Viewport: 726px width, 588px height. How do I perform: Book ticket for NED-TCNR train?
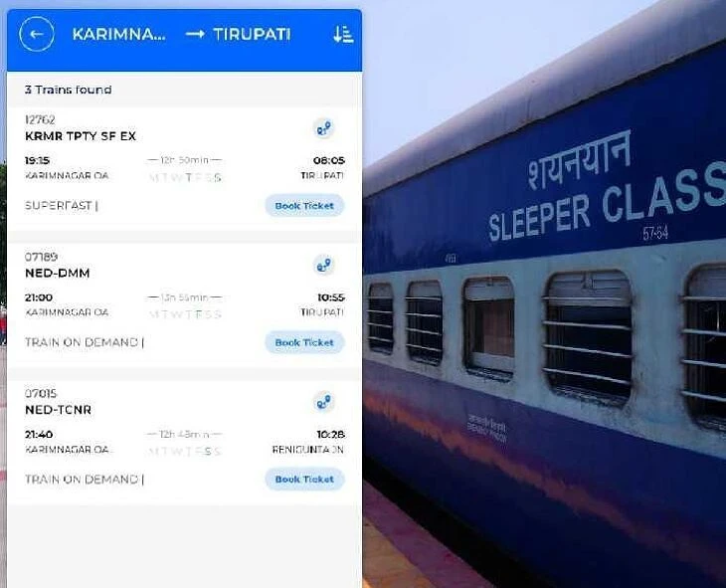[x=304, y=480]
